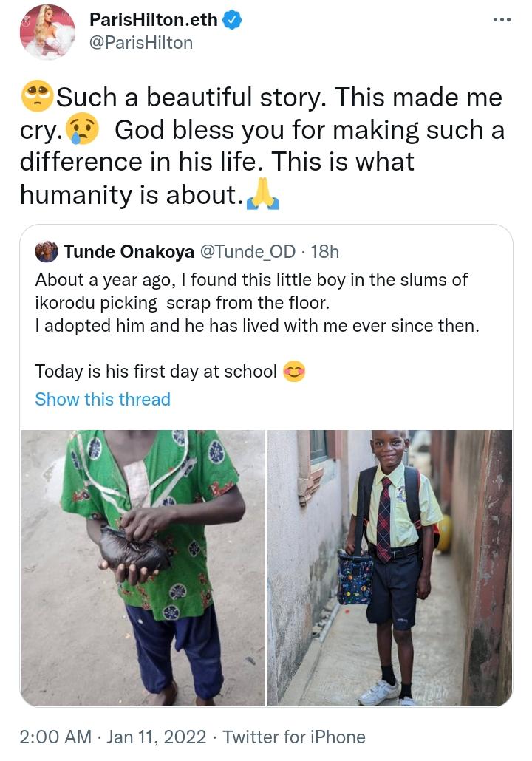Screen dimensions: 532x761
Task: Click the 2:00 AM tweet timestamp
Action: 55,737
